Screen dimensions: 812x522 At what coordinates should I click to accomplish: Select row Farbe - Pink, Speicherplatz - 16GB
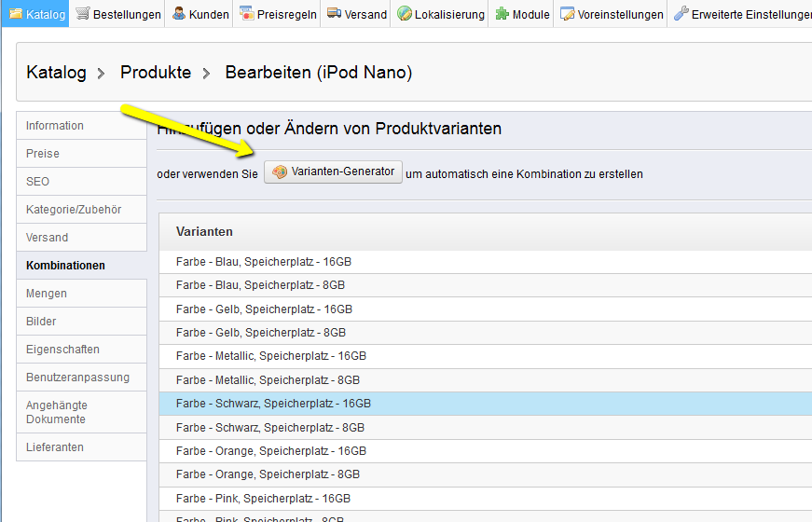pyautogui.click(x=485, y=498)
